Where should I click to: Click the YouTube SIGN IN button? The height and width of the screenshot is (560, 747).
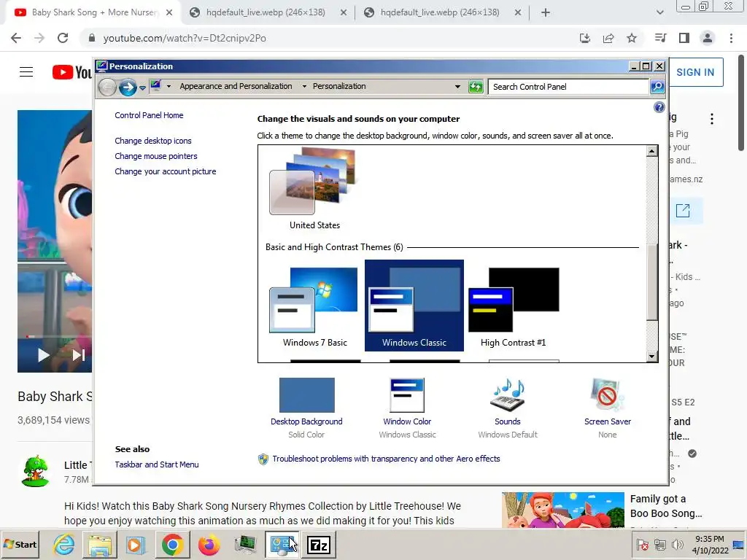pyautogui.click(x=695, y=72)
